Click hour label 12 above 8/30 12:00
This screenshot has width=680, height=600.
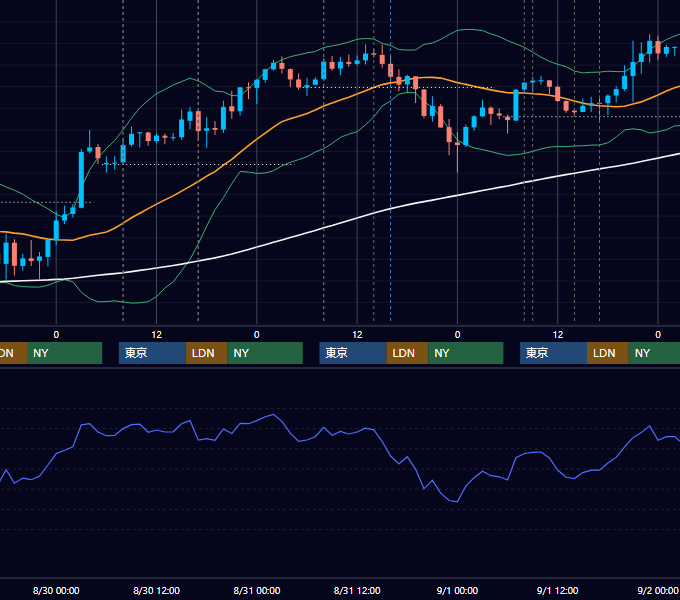point(156,334)
